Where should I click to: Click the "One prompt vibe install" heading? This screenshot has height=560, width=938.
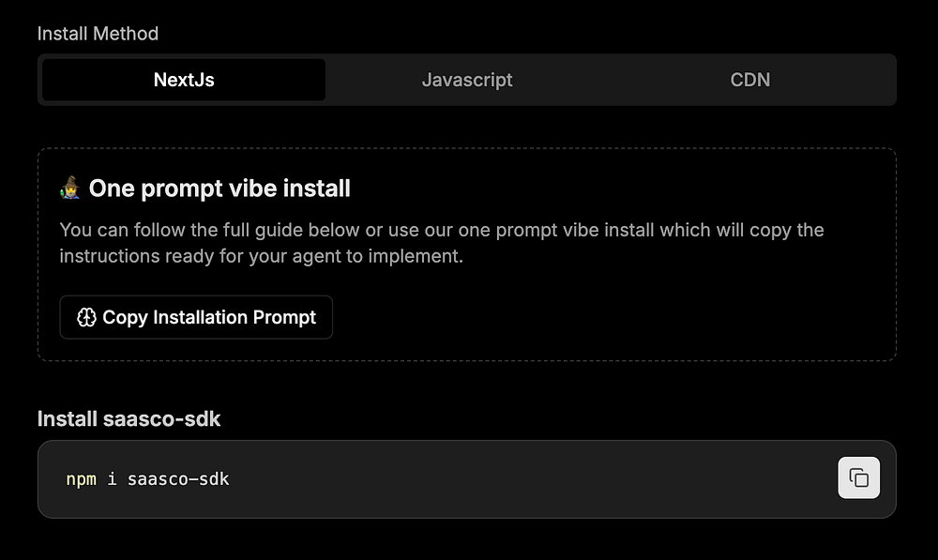click(219, 189)
